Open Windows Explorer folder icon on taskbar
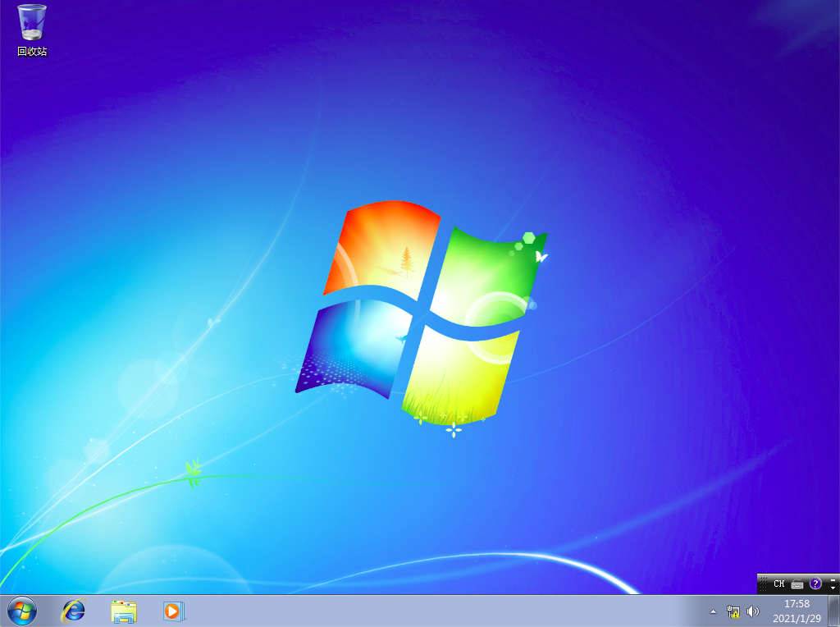The height and width of the screenshot is (627, 840). (x=124, y=611)
